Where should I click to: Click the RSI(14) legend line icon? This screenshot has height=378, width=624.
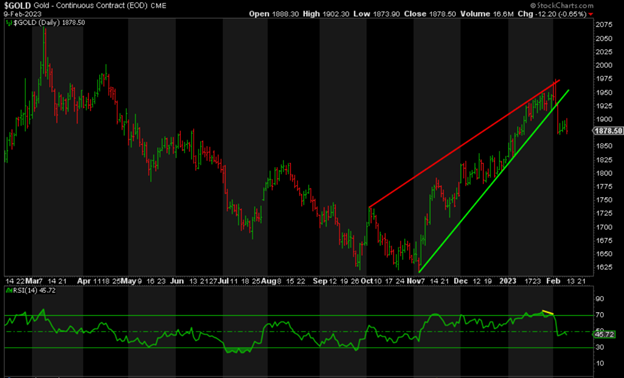[9, 290]
